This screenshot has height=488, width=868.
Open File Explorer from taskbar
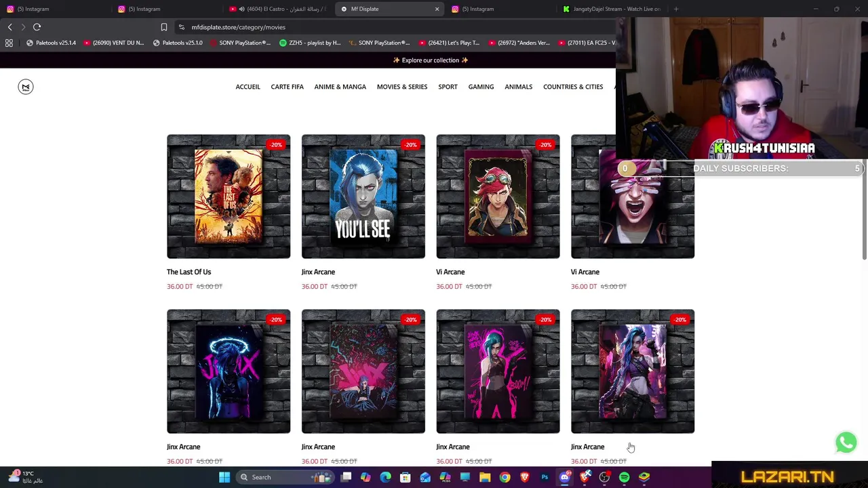[x=485, y=477]
